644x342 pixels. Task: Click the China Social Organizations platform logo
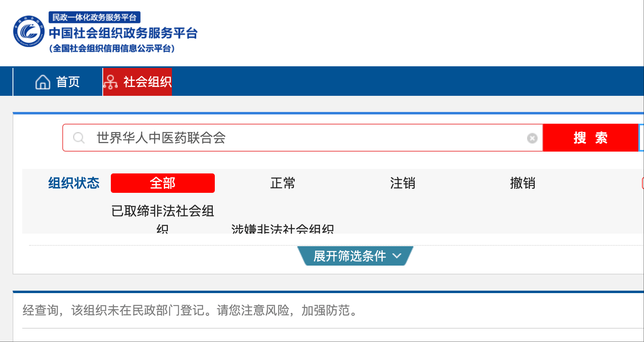29,32
